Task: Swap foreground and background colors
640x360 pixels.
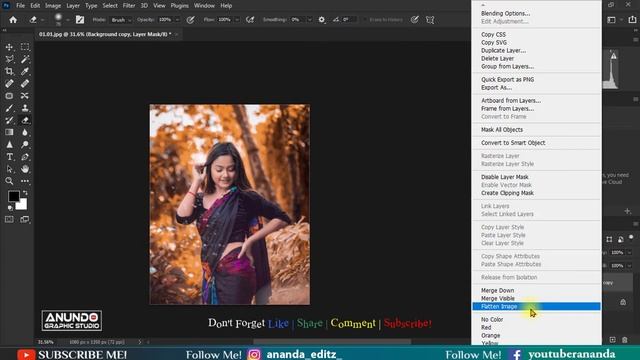Action: pos(25,192)
